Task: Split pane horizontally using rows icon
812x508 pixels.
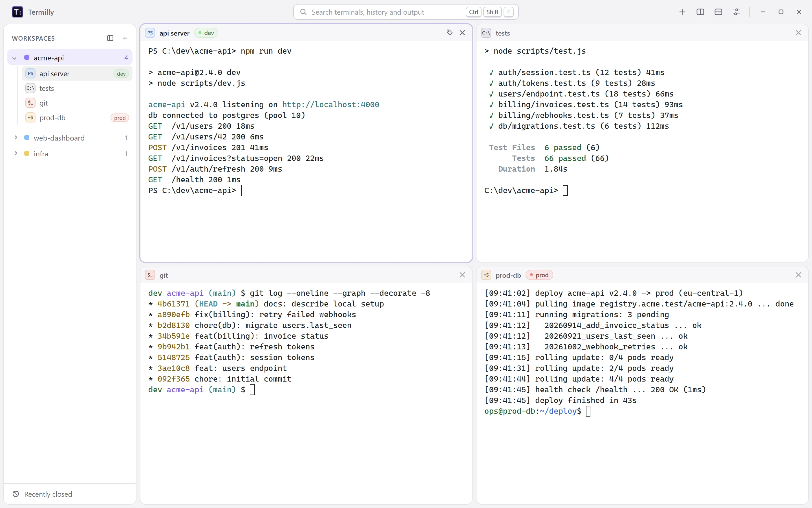Action: (718, 12)
